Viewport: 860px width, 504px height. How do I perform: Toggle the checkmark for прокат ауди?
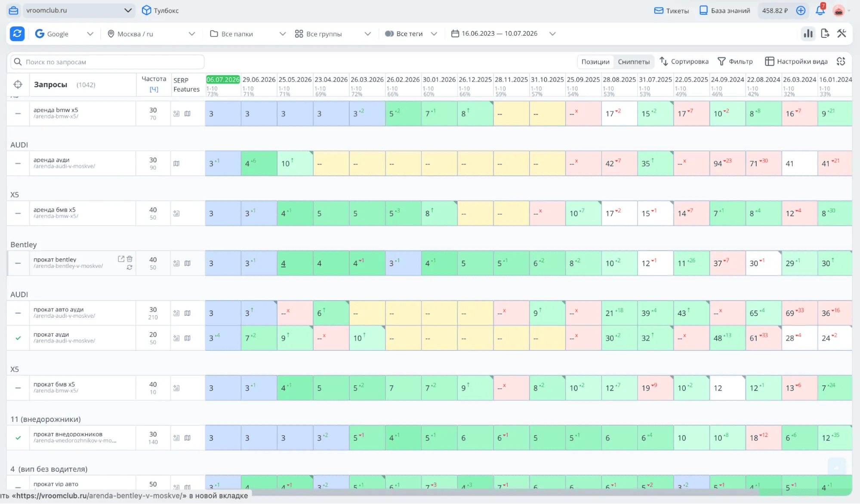(18, 338)
